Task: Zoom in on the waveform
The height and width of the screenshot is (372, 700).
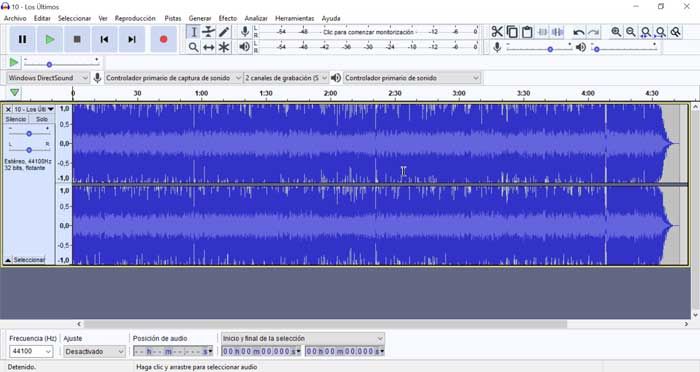Action: [x=616, y=32]
